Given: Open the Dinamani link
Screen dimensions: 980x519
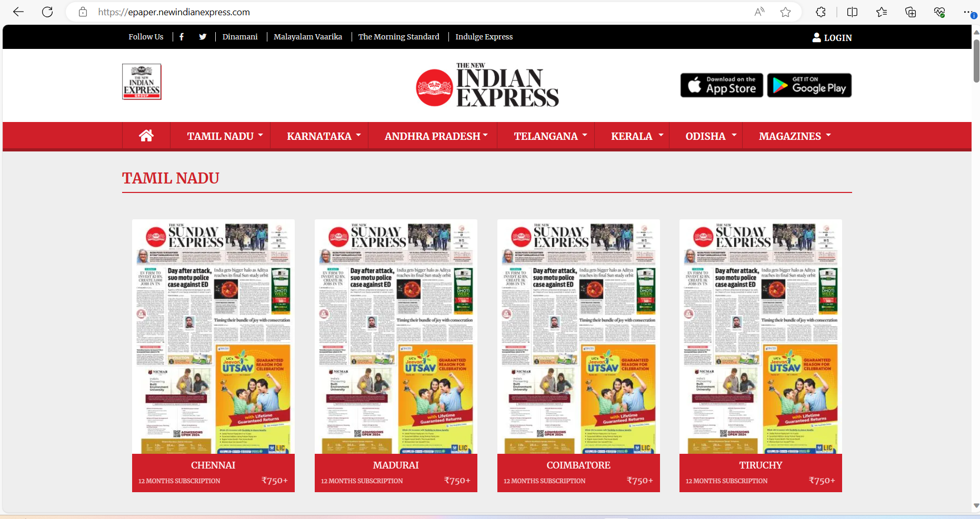Looking at the screenshot, I should [x=240, y=37].
